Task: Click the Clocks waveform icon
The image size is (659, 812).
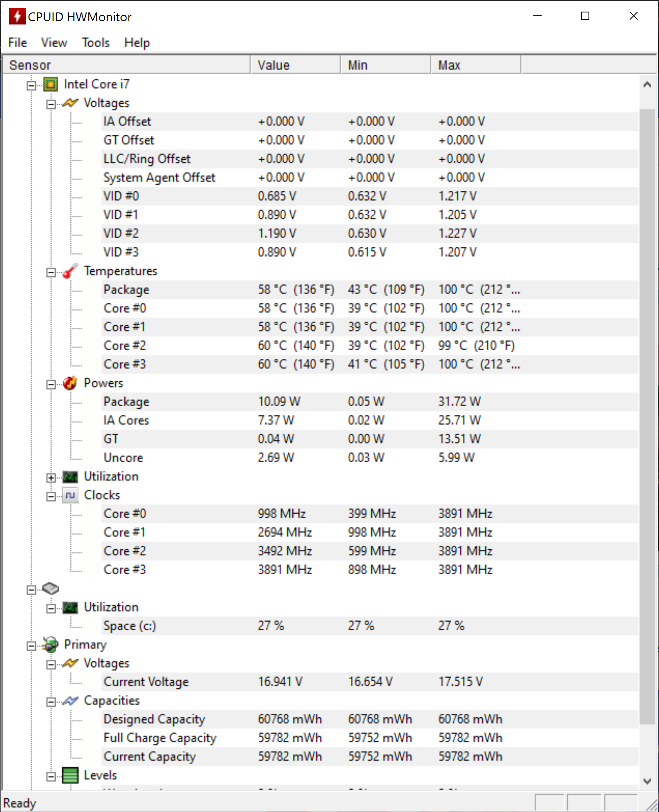Action: coord(70,495)
